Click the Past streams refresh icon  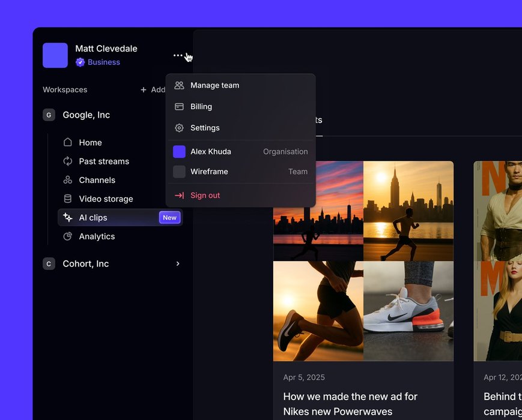[68, 161]
